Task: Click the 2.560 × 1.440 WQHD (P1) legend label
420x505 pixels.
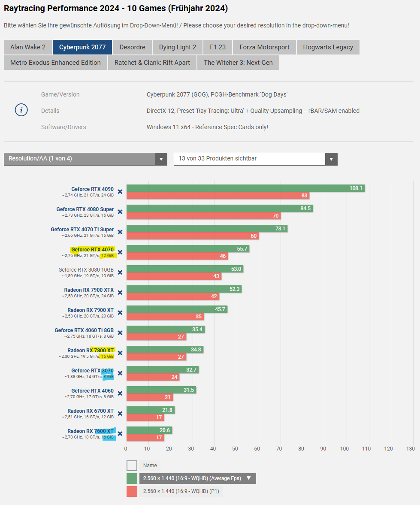Action: tap(181, 491)
